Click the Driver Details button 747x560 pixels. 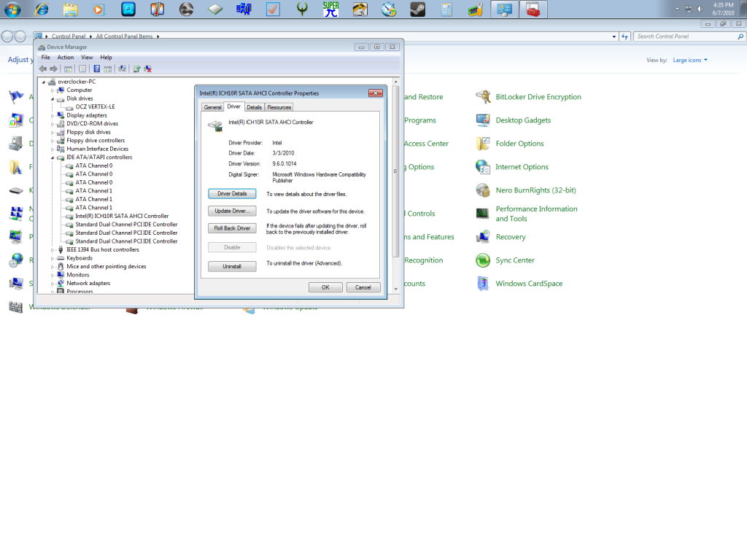[x=232, y=194]
